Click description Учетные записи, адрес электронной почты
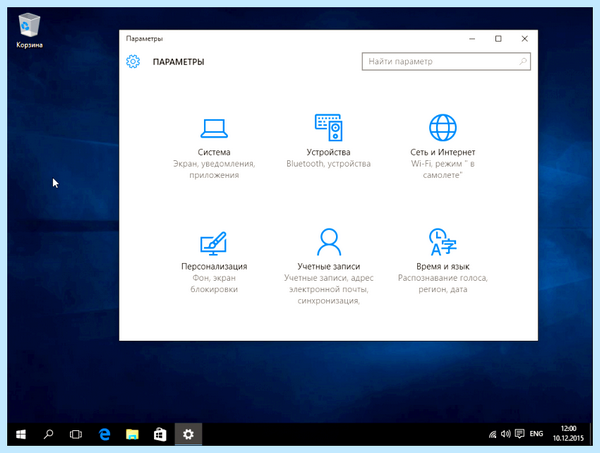Viewport: 600px width, 453px height. point(329,289)
